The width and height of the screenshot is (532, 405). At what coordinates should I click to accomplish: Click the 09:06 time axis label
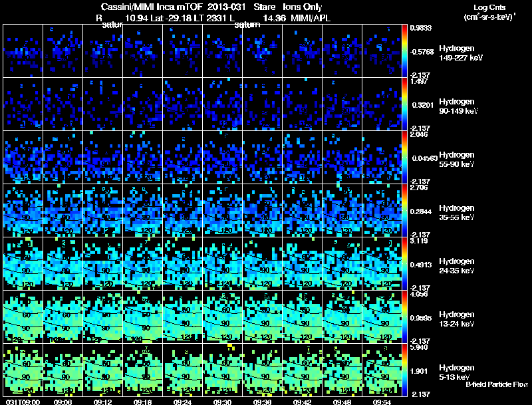[x=63, y=402]
